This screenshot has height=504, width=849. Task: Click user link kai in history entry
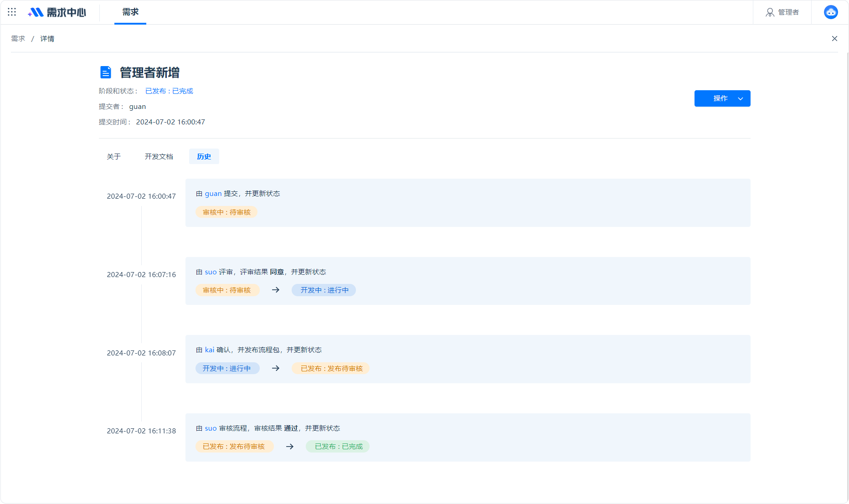(x=209, y=350)
